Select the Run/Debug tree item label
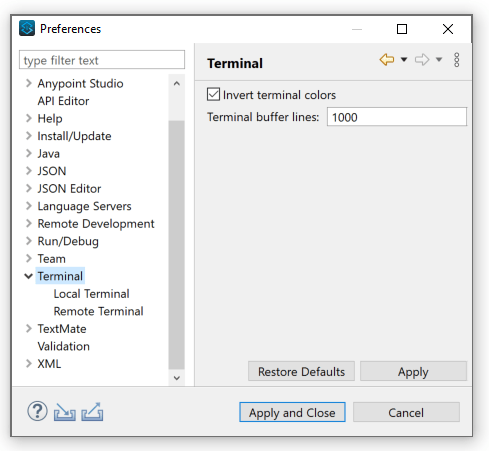 [x=68, y=241]
